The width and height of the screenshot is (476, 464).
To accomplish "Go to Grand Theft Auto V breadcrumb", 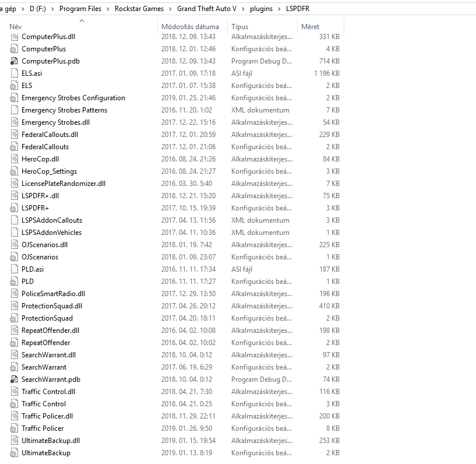I will tap(207, 9).
